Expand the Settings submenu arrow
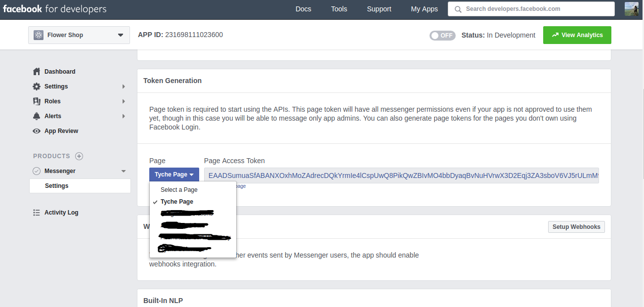This screenshot has height=307, width=644. 124,87
